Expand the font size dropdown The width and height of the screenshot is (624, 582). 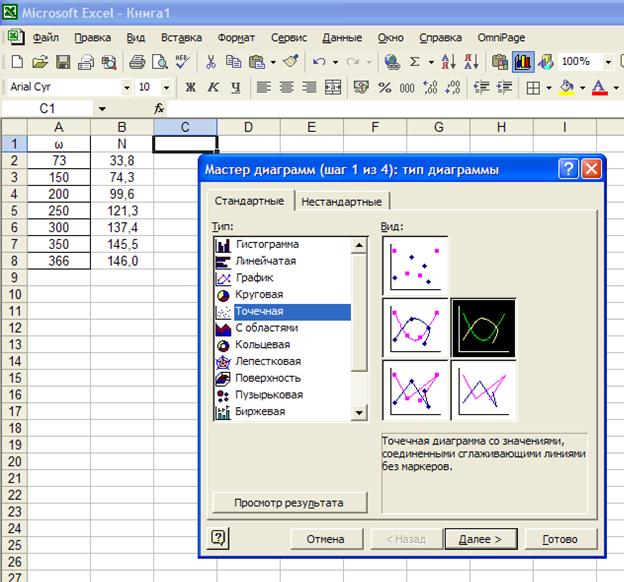click(166, 87)
